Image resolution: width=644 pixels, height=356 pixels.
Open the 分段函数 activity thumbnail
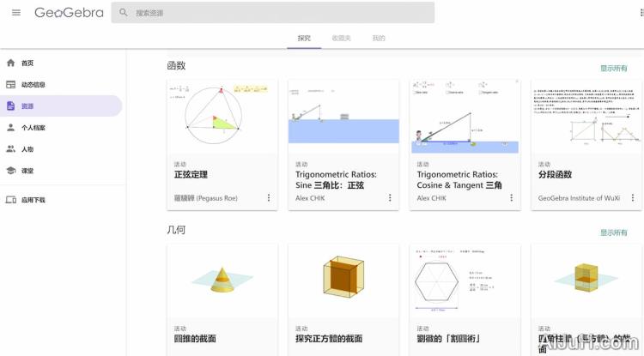click(586, 117)
